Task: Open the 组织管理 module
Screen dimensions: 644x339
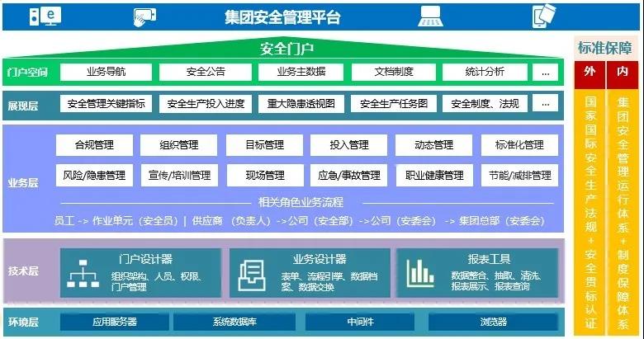Action: (178, 145)
